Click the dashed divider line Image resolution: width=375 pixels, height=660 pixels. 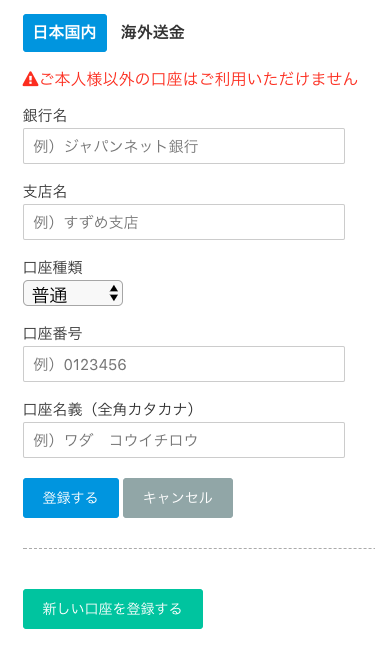click(x=199, y=548)
